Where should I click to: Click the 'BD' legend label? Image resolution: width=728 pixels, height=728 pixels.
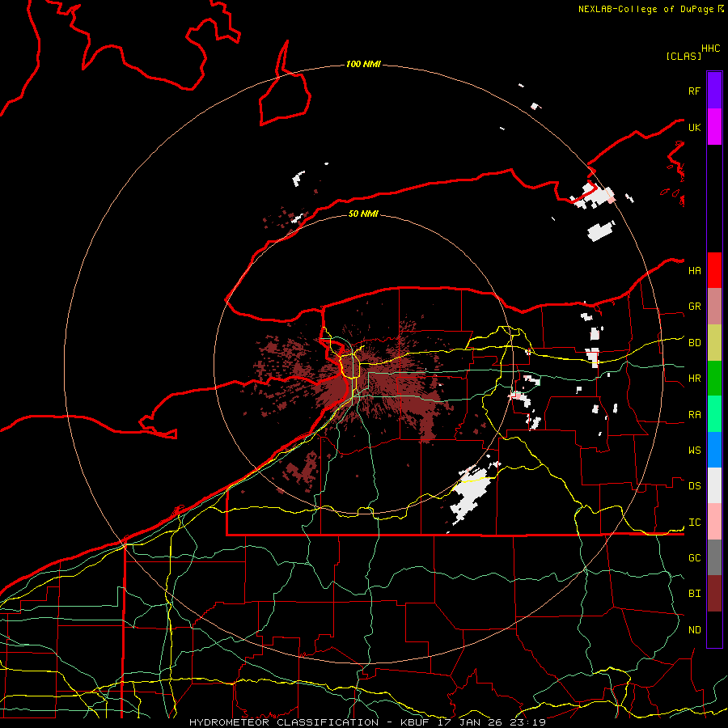pos(694,343)
